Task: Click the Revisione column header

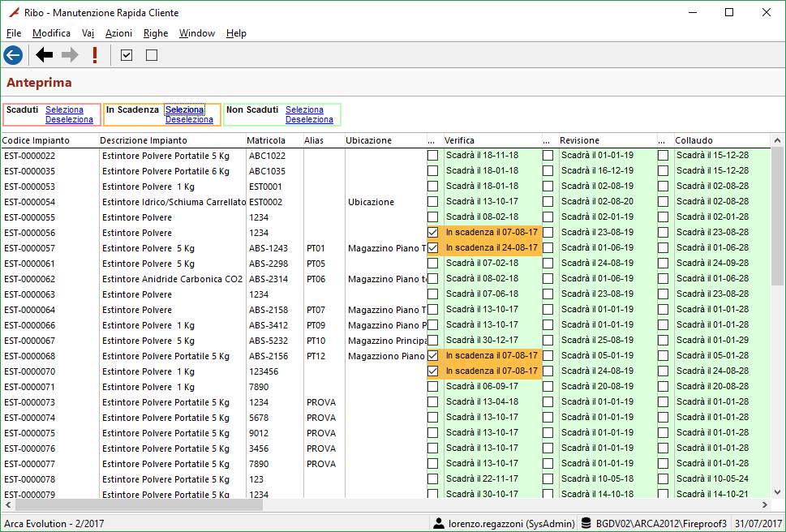Action: pyautogui.click(x=608, y=141)
